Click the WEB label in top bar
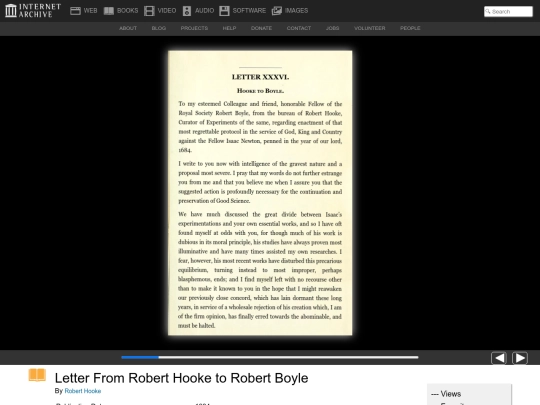The image size is (540, 405). click(91, 11)
